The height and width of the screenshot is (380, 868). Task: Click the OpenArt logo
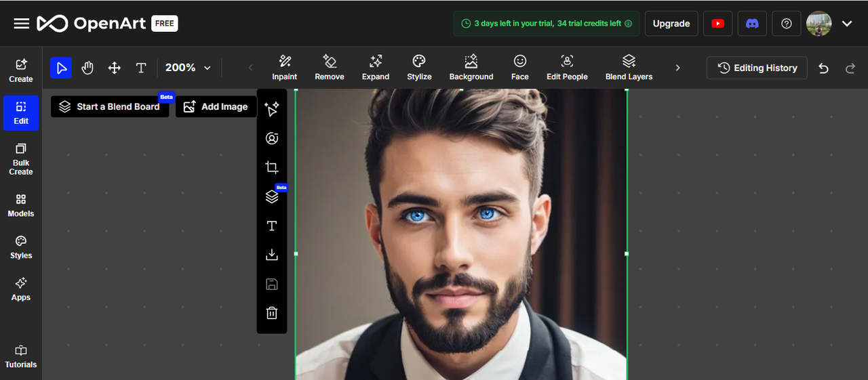click(92, 24)
